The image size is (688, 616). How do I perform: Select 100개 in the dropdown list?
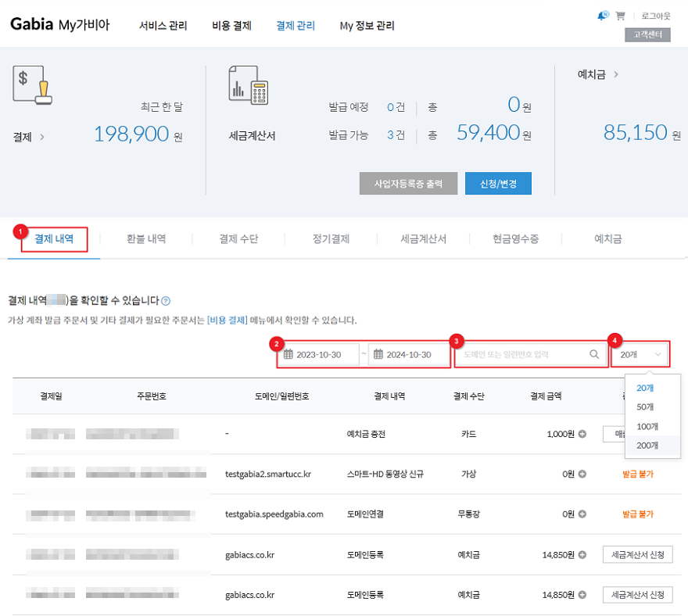647,427
